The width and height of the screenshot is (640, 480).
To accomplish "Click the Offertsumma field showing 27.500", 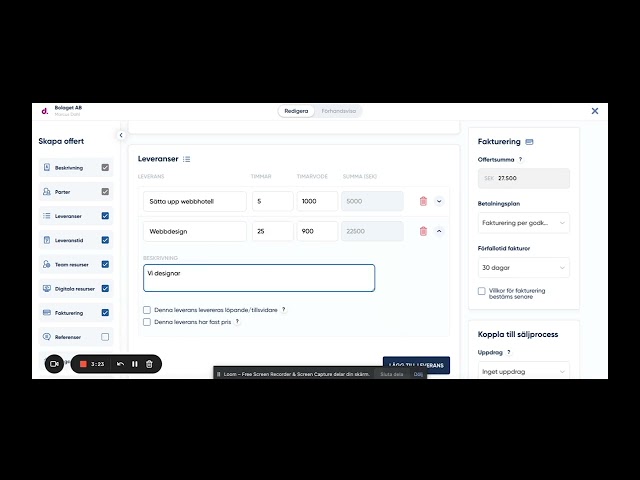I will [524, 178].
